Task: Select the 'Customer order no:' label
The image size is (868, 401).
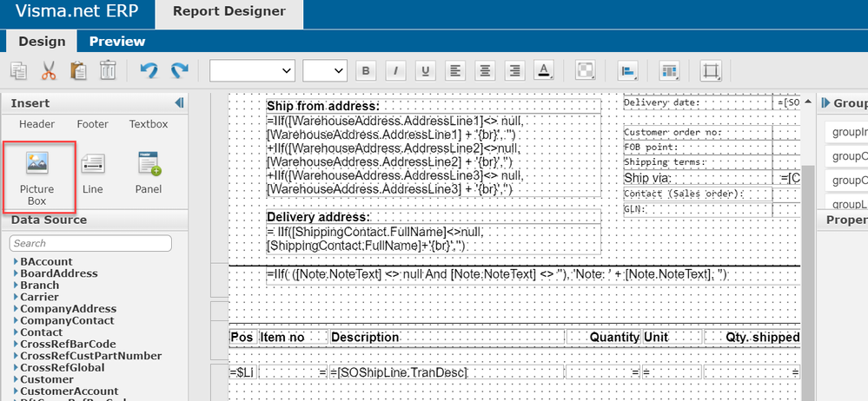Action: pyautogui.click(x=698, y=132)
